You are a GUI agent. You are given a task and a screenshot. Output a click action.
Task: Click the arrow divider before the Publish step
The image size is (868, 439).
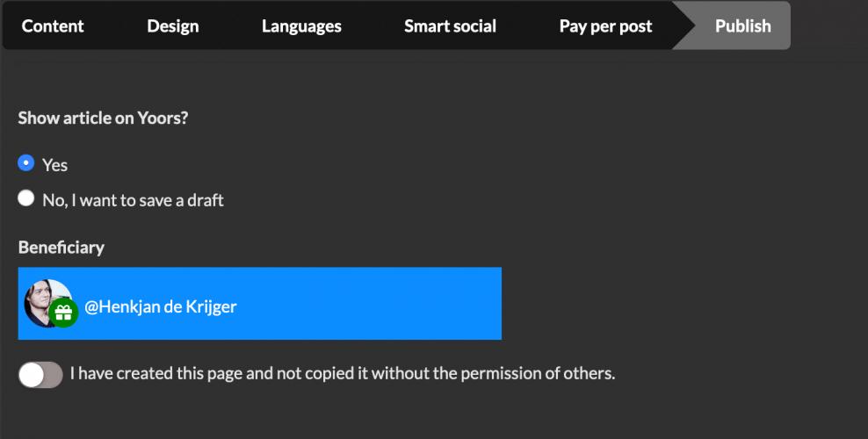pos(682,26)
